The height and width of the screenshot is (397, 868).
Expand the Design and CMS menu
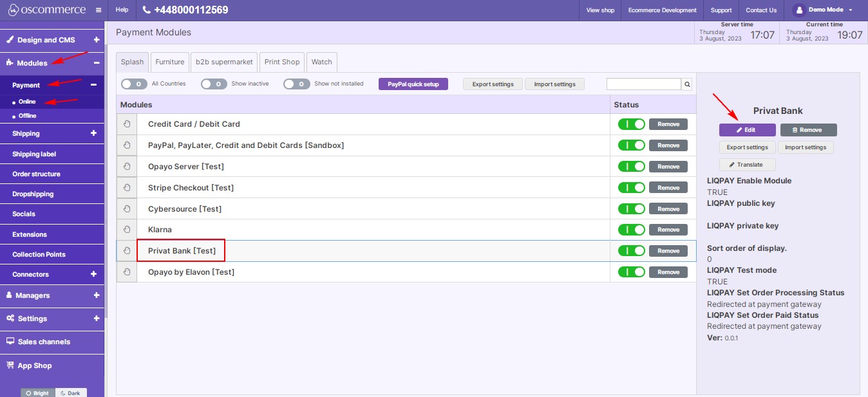pos(97,40)
